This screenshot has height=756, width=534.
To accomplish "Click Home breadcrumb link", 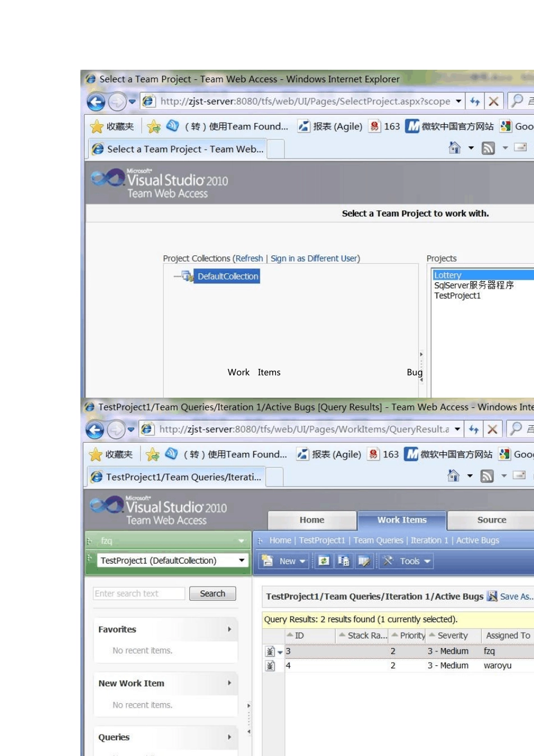I will (x=280, y=540).
